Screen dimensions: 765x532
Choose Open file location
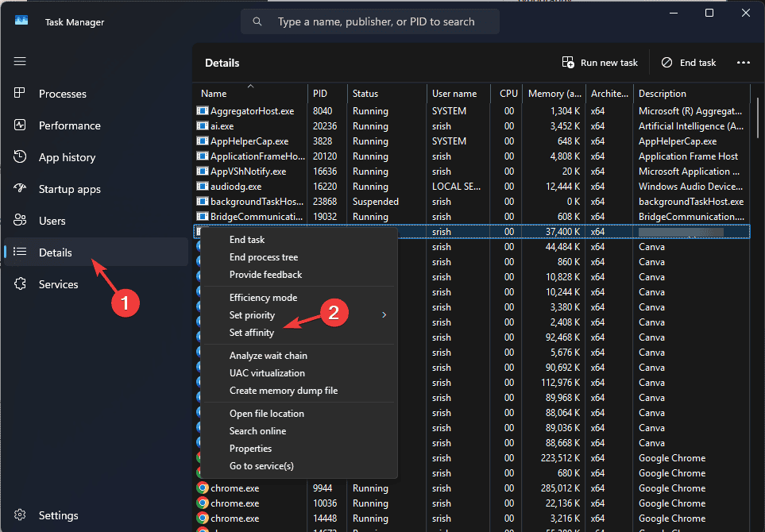coord(266,414)
